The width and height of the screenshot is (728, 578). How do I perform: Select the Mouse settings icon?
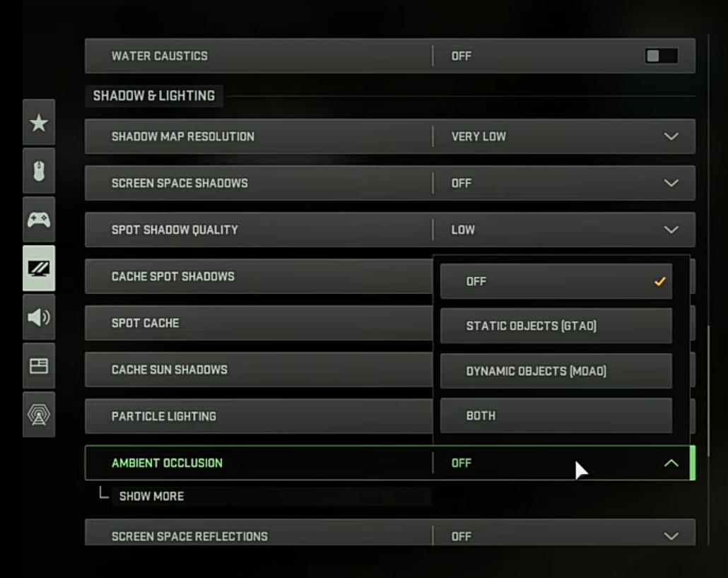[x=39, y=171]
